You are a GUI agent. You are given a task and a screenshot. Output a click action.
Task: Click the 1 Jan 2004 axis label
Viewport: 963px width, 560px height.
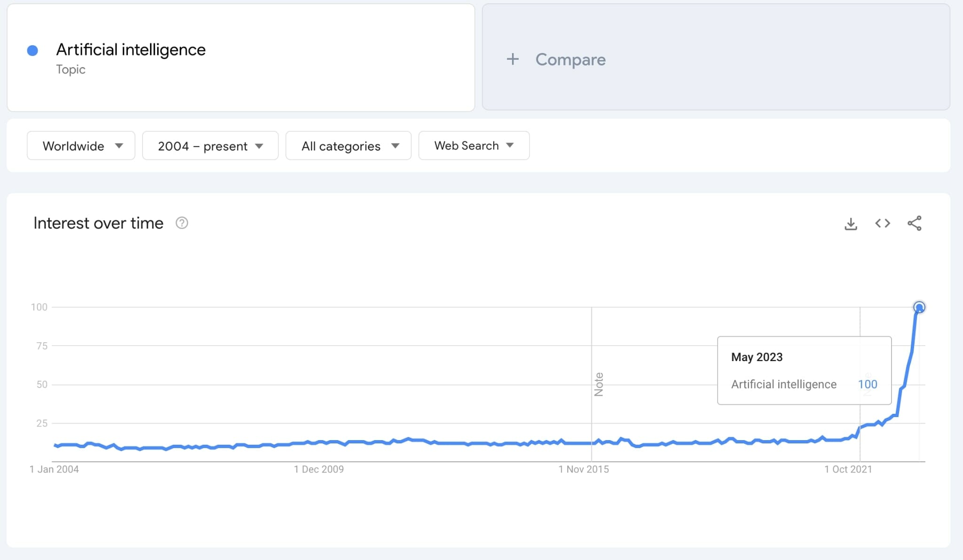[54, 469]
